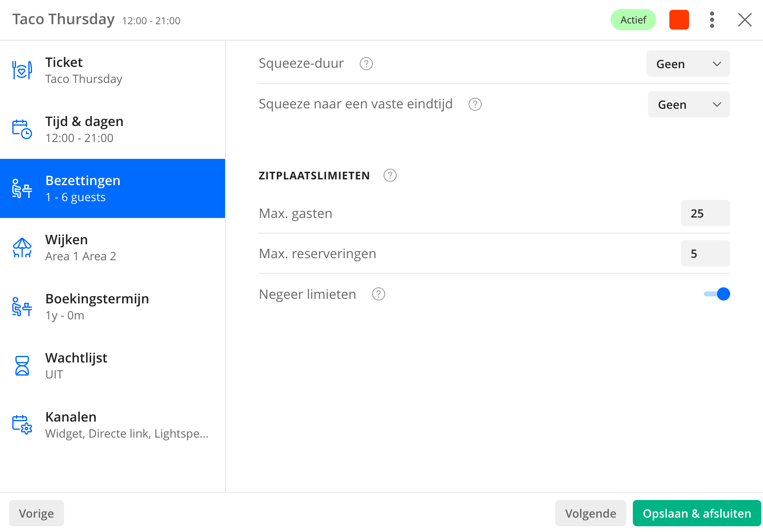
Task: Click the help icon next to Squeeze-duur
Action: [x=366, y=64]
